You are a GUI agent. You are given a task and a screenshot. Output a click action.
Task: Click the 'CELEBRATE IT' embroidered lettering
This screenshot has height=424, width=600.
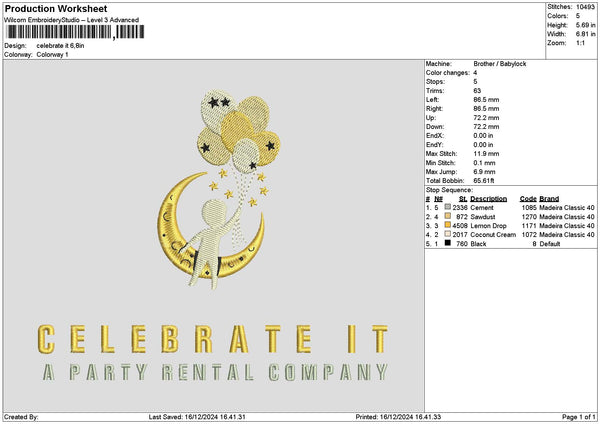click(213, 339)
